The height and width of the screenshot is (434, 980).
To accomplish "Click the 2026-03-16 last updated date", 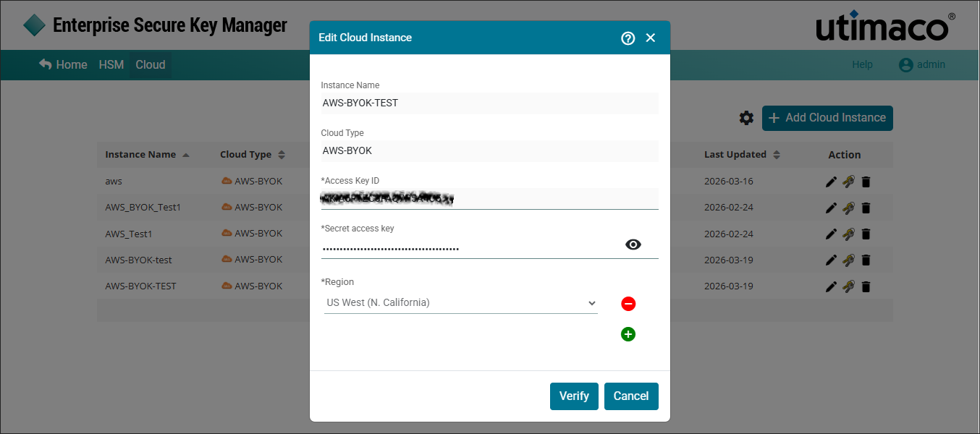I will pyautogui.click(x=729, y=181).
